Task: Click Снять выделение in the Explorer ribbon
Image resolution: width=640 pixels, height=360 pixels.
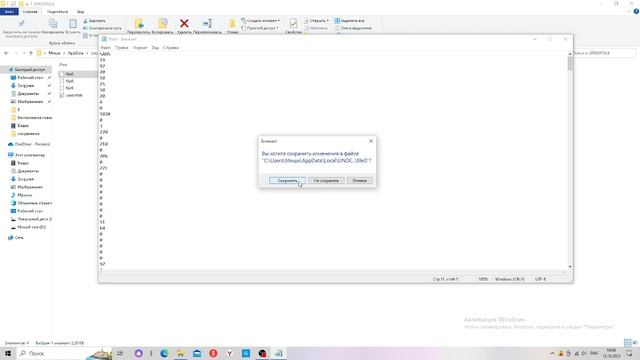Action: tap(353, 28)
